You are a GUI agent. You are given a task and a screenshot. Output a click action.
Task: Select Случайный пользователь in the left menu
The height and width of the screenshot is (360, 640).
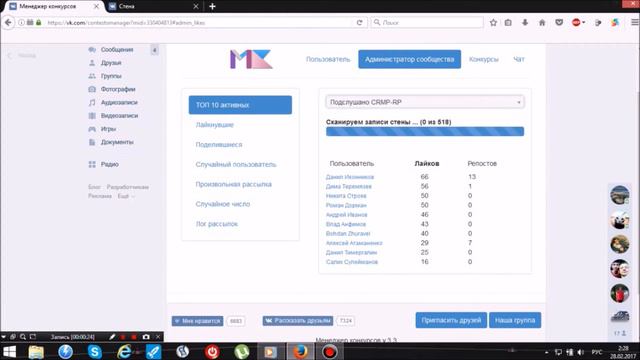tap(236, 164)
